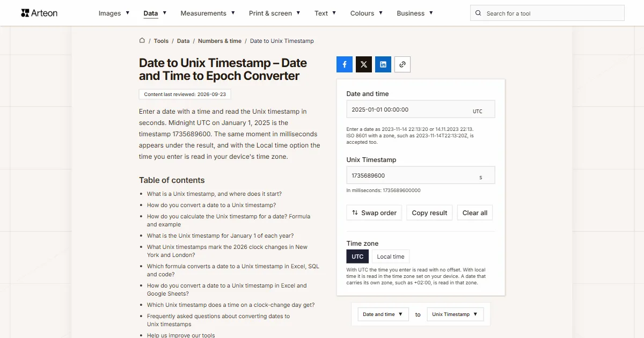
Task: Open 'Numbers & time' breadcrumb link
Action: (x=219, y=41)
